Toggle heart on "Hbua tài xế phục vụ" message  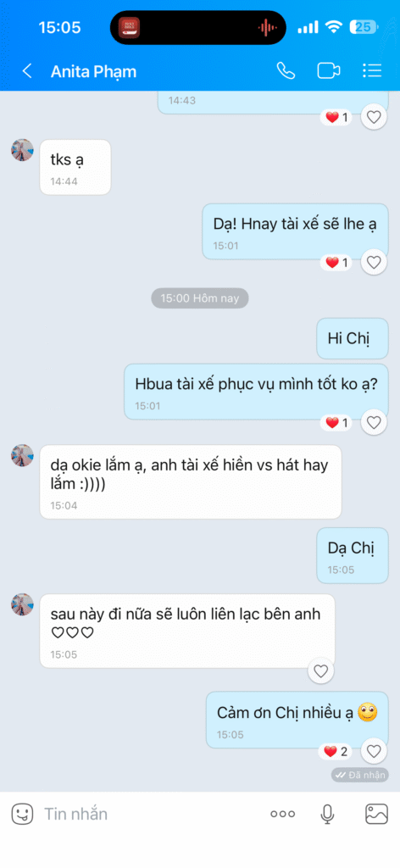(x=374, y=423)
